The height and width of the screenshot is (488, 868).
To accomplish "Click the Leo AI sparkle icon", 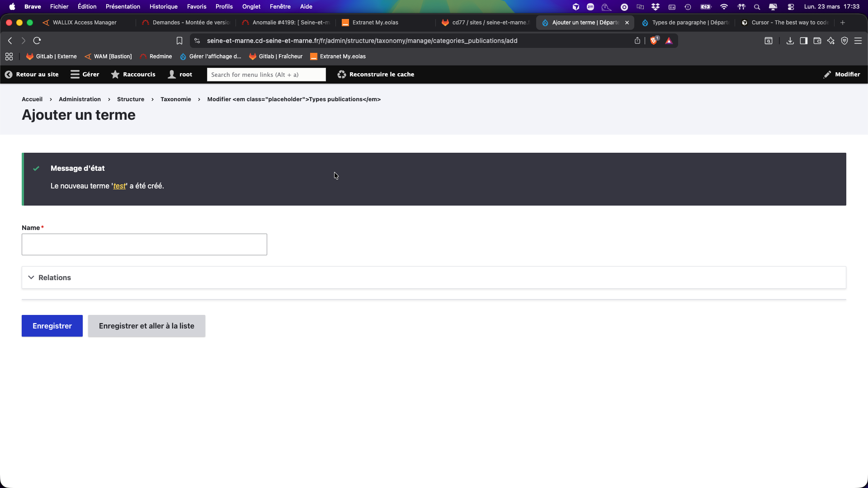I will click(x=830, y=41).
